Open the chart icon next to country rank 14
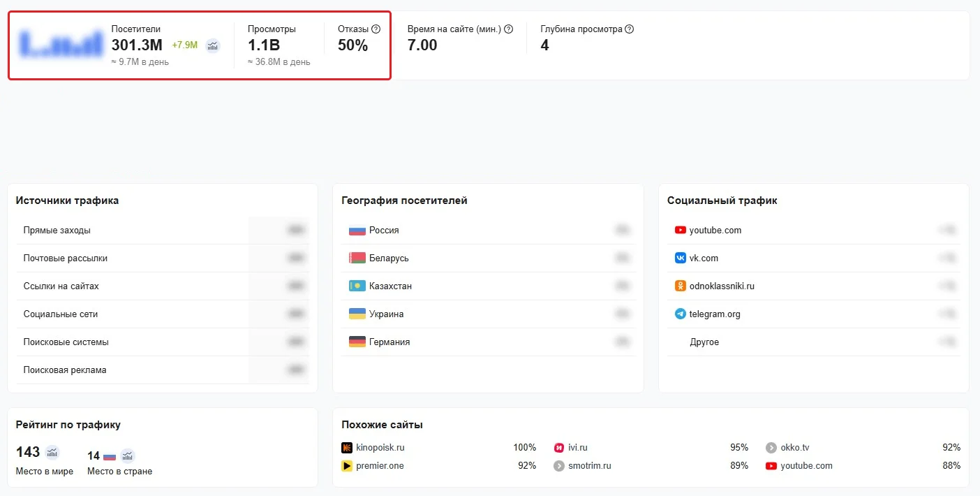This screenshot has width=980, height=496. click(128, 456)
